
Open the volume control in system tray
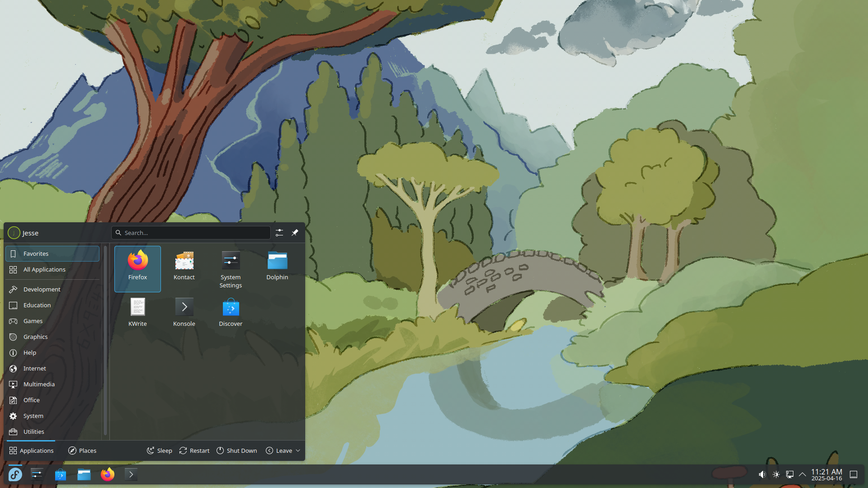(762, 474)
